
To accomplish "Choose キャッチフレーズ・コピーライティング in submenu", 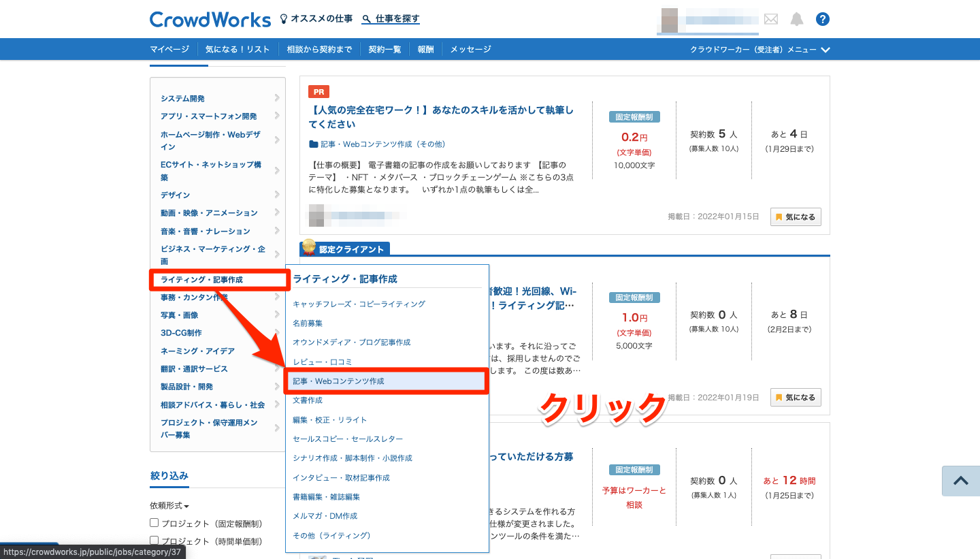I will pyautogui.click(x=359, y=304).
